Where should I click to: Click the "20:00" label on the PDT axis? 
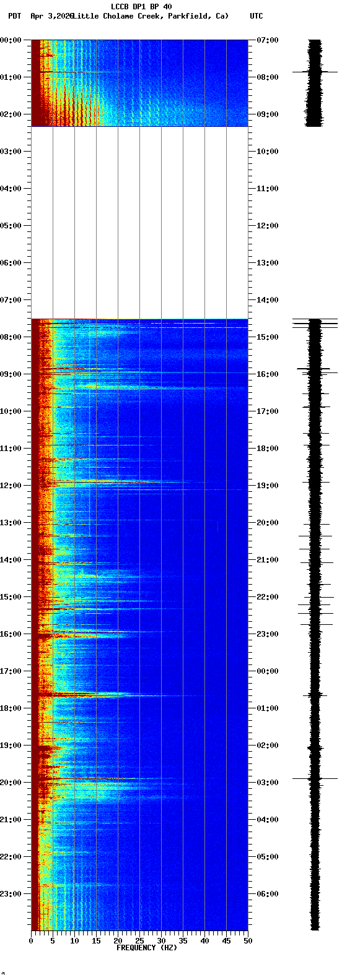11,783
